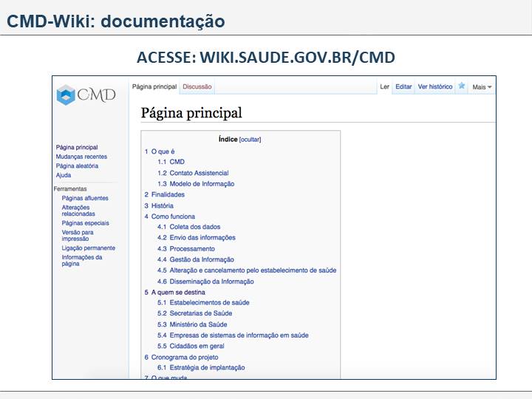Viewport: 532px width, 399px height.
Task: Jump to section 1 O que é
Action: click(x=160, y=151)
